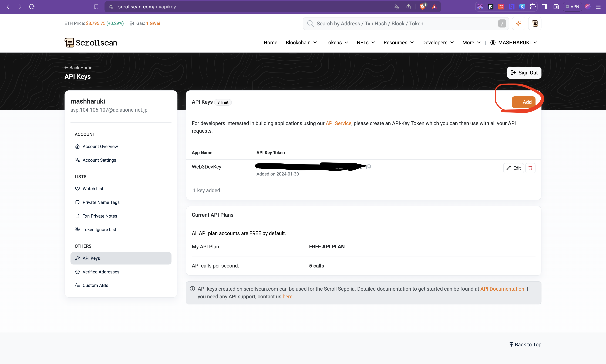Toggle the light/dark theme sun icon
Viewport: 606px width, 364px height.
[x=518, y=23]
